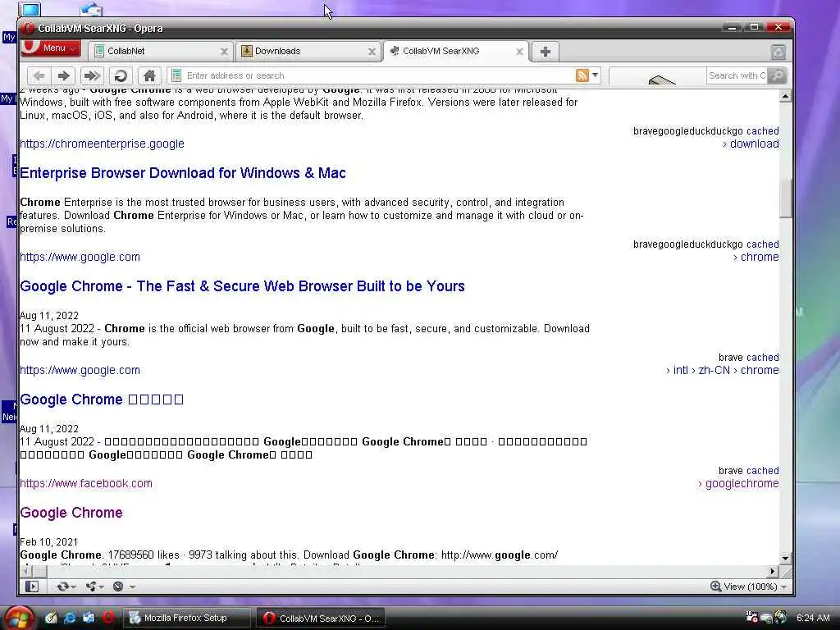Toggle the panels button in status bar
Viewport: 840px width, 630px height.
pos(32,587)
